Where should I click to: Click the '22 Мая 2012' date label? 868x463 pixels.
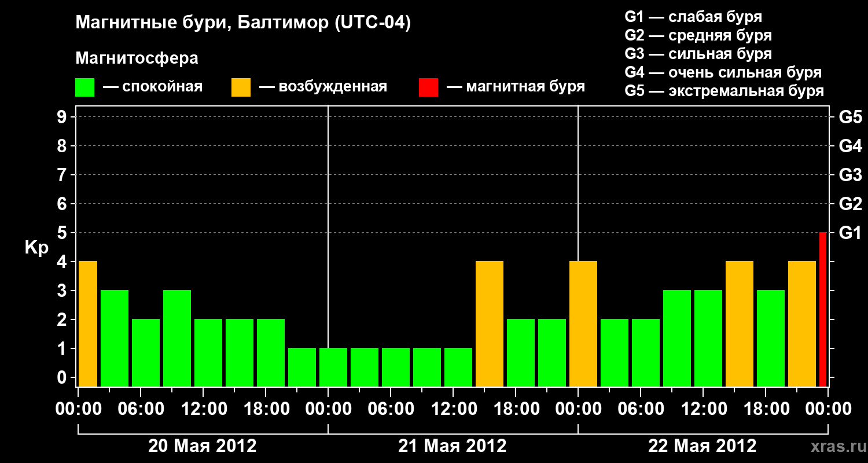(703, 446)
